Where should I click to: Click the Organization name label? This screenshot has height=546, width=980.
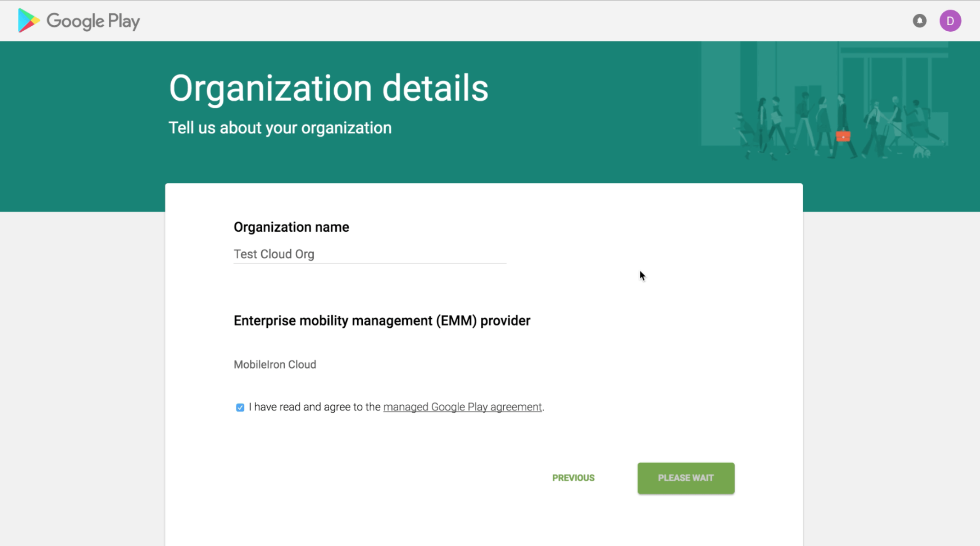coord(291,227)
